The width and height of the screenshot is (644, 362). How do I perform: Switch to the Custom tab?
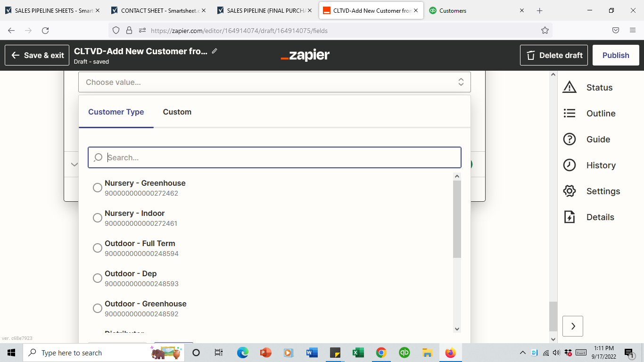coord(177,112)
